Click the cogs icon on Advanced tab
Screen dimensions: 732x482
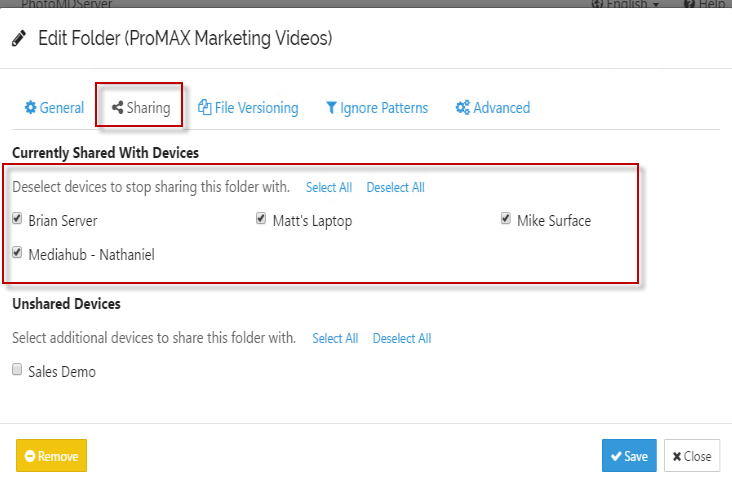463,107
